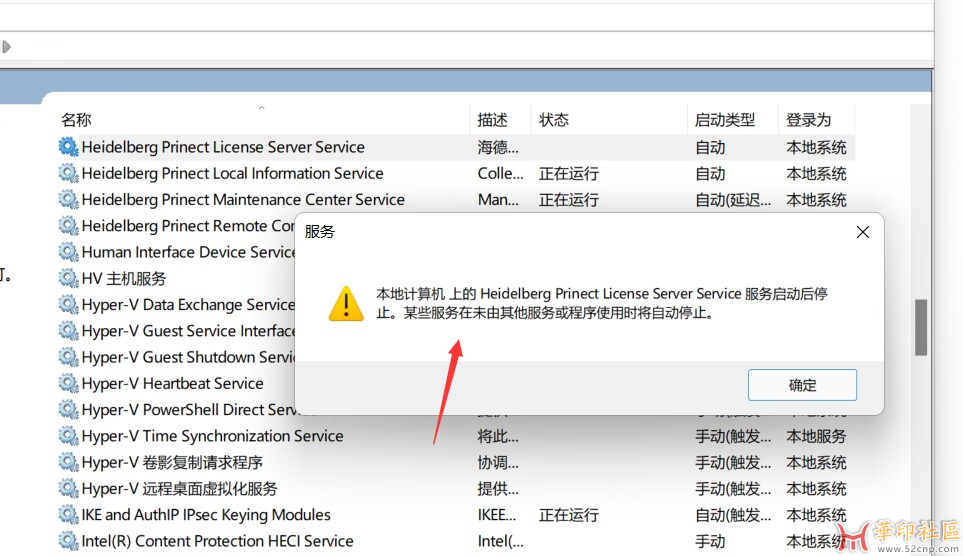Select Hyper-V Data Exchange Service name
Viewport: 963px width, 556px height.
tap(189, 305)
